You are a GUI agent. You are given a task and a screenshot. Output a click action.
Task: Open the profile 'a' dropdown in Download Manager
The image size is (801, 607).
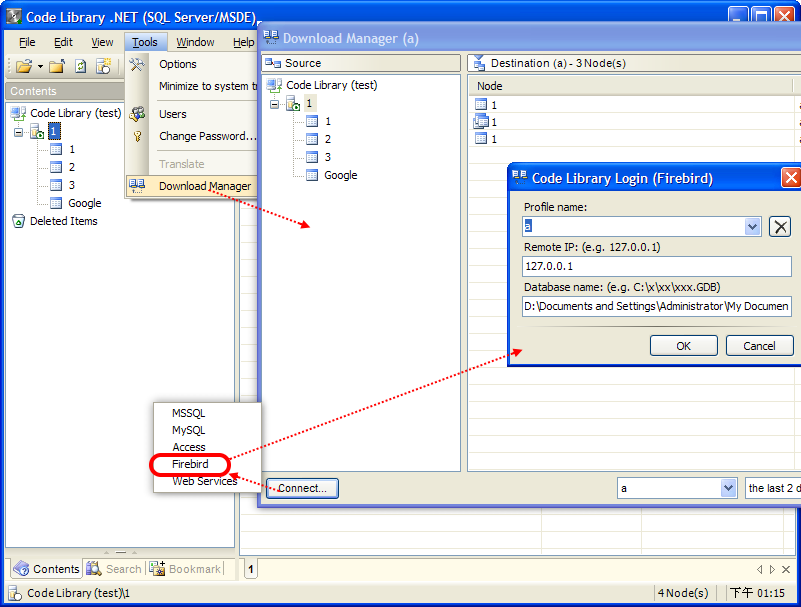tap(728, 488)
